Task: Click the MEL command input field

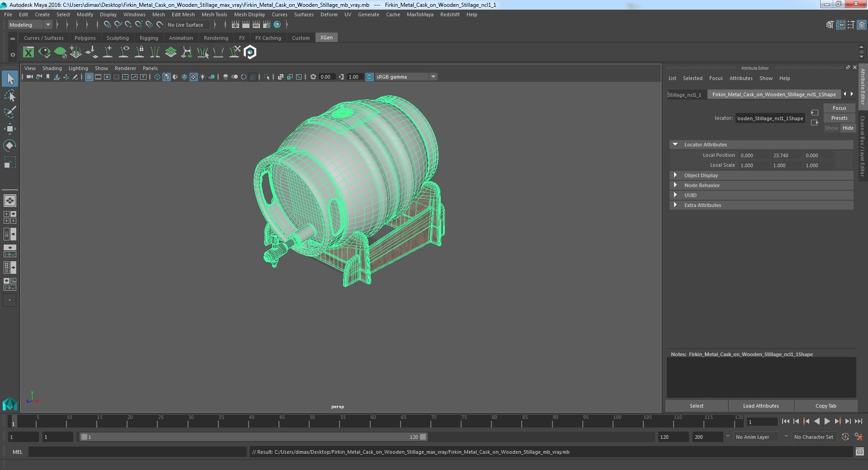Action: (x=137, y=452)
